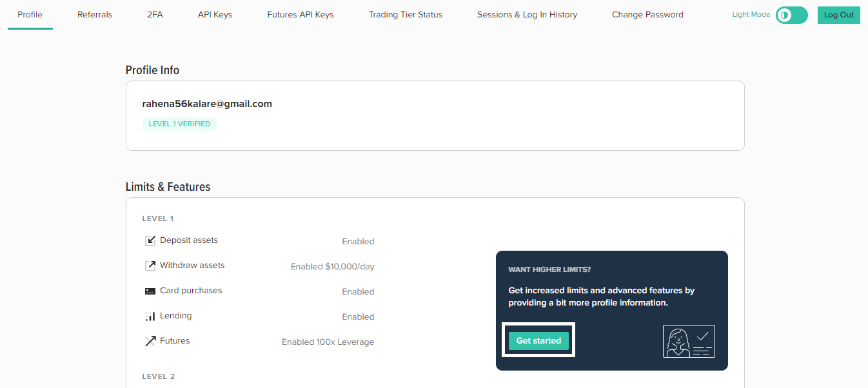Viewport: 868px width, 388px height.
Task: Open the Profile tab
Action: (x=30, y=14)
